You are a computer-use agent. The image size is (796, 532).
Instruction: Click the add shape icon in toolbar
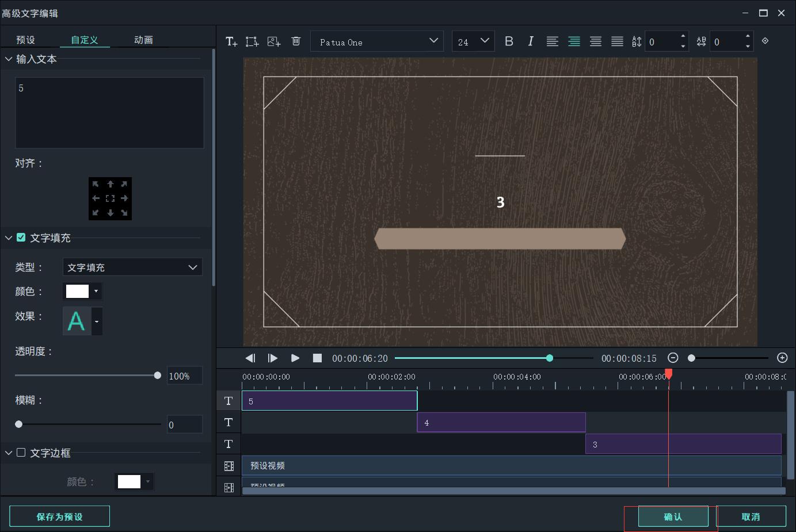tap(252, 41)
